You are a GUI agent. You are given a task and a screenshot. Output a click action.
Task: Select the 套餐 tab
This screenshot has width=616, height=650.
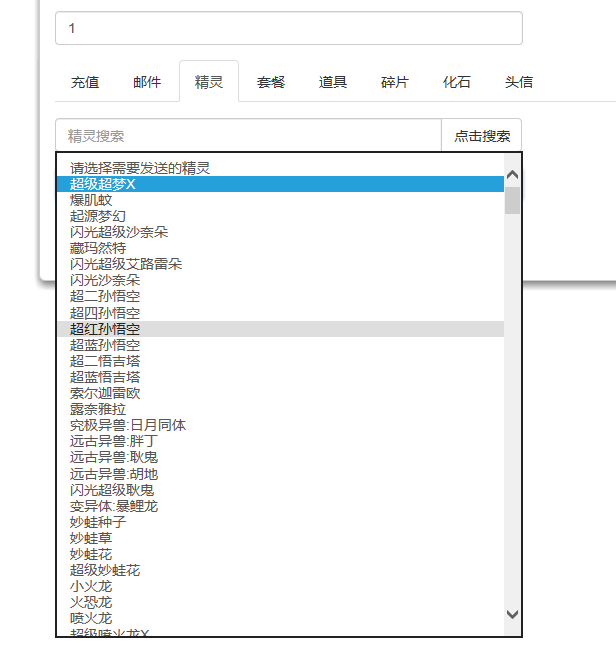271,82
